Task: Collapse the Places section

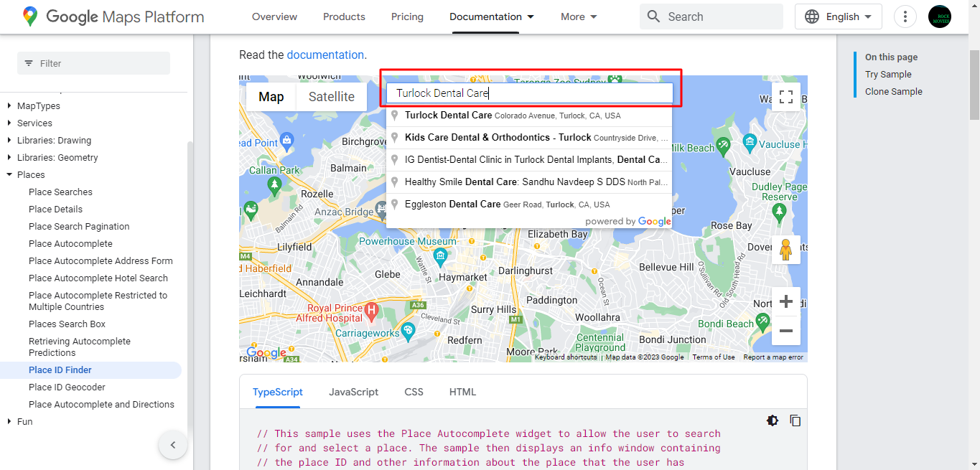Action: pos(31,175)
